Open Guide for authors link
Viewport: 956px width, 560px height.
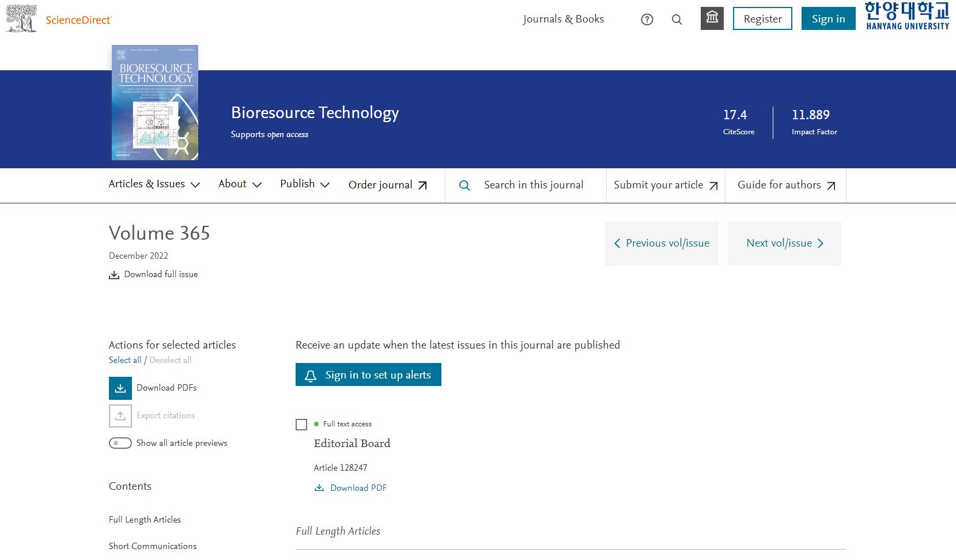pos(785,185)
